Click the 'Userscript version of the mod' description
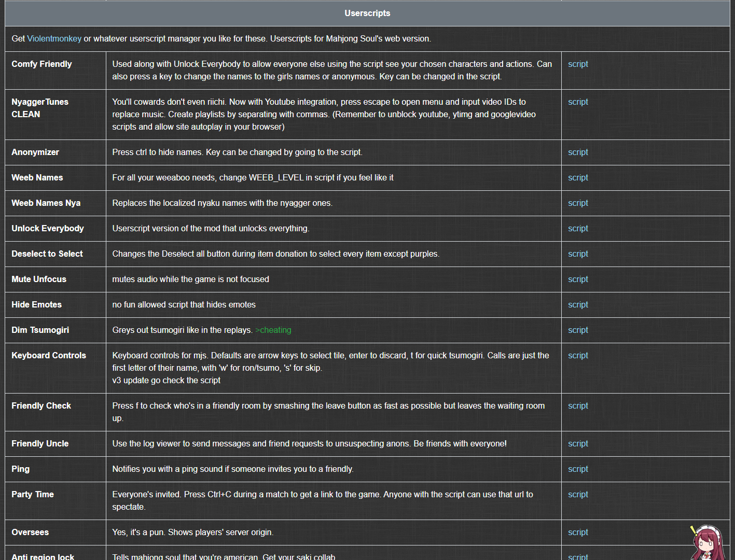Screen dimensions: 735x560 [211, 228]
